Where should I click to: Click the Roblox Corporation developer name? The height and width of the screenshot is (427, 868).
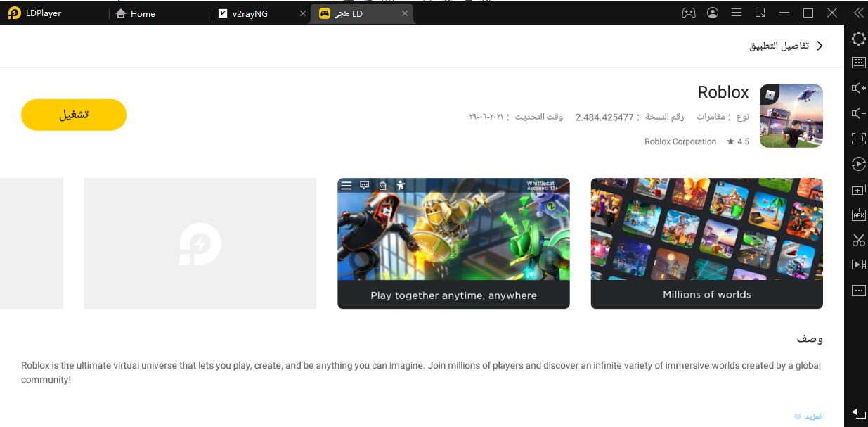tap(680, 141)
